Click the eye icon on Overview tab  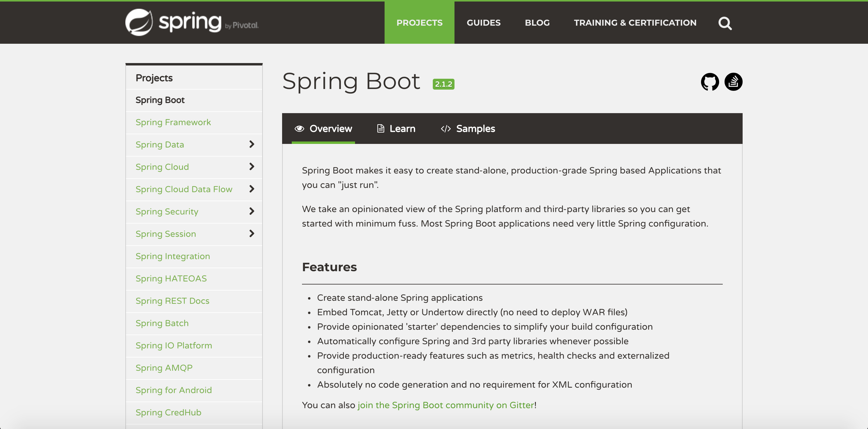[x=299, y=129]
